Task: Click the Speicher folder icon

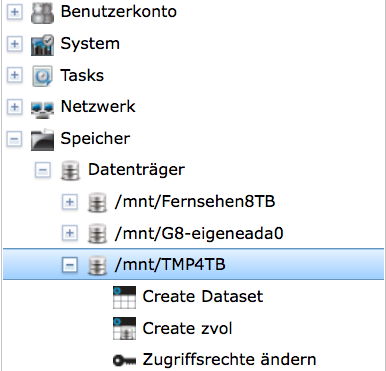Action: [42, 139]
